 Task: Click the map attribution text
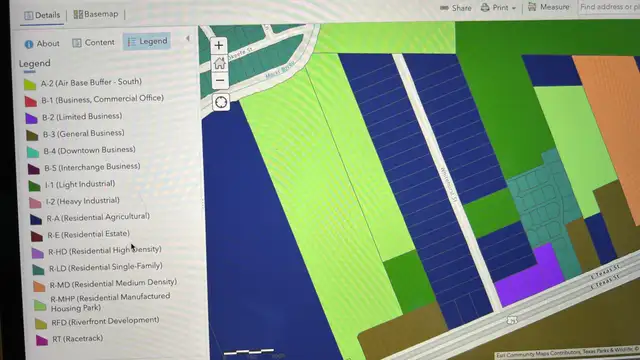(567, 353)
